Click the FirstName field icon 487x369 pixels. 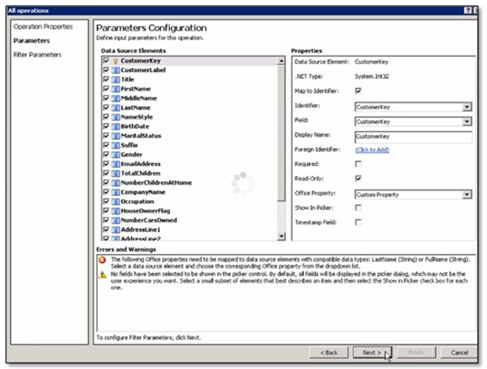pos(115,89)
